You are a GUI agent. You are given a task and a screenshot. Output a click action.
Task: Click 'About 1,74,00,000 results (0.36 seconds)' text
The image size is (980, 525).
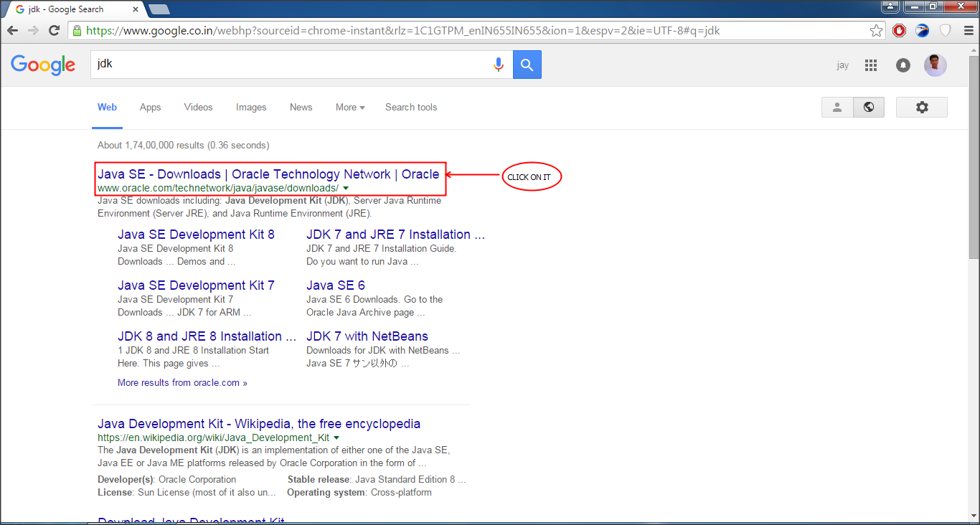coord(183,146)
